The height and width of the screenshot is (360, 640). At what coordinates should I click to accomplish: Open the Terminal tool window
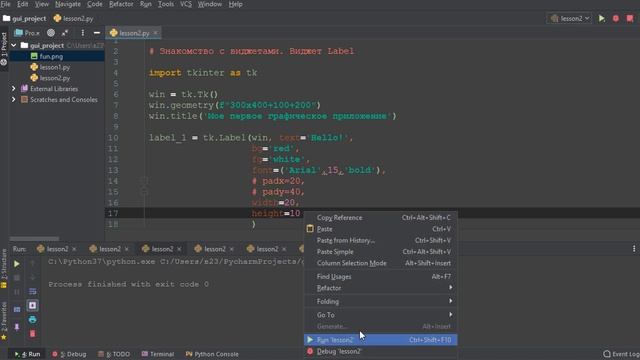(158, 354)
